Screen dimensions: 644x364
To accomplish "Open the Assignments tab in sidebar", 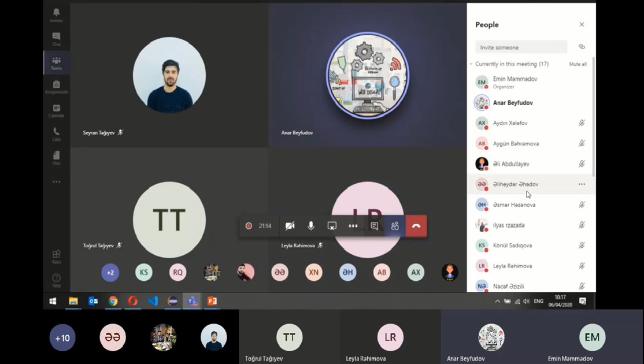I will [56, 86].
